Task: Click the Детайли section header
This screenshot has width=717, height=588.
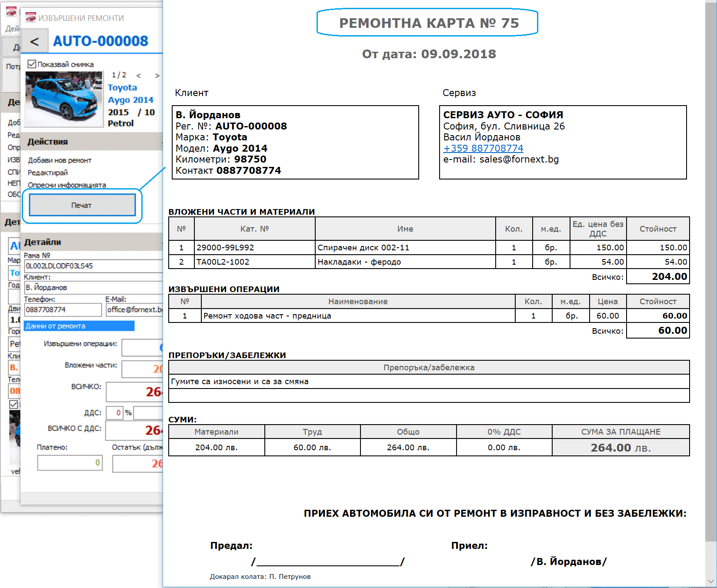Action: tap(91, 242)
